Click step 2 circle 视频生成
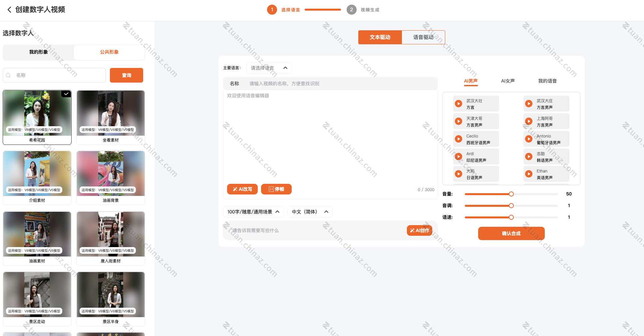644x336 pixels. click(x=352, y=10)
